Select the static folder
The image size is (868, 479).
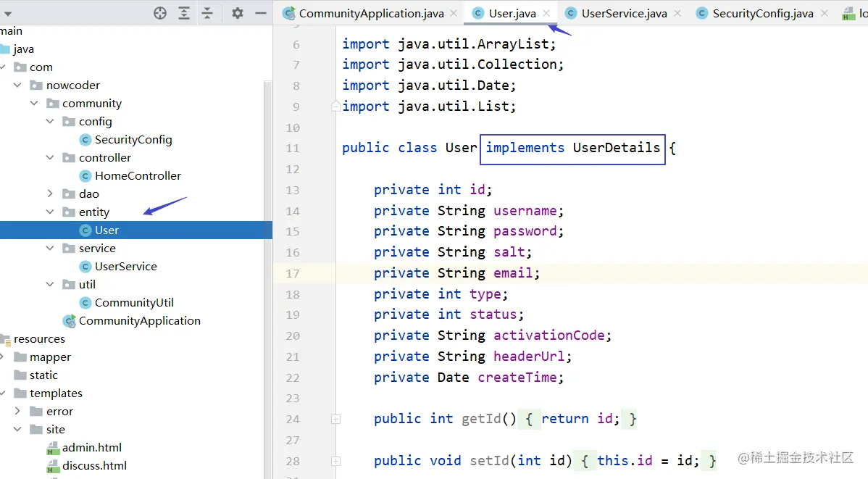tap(43, 375)
